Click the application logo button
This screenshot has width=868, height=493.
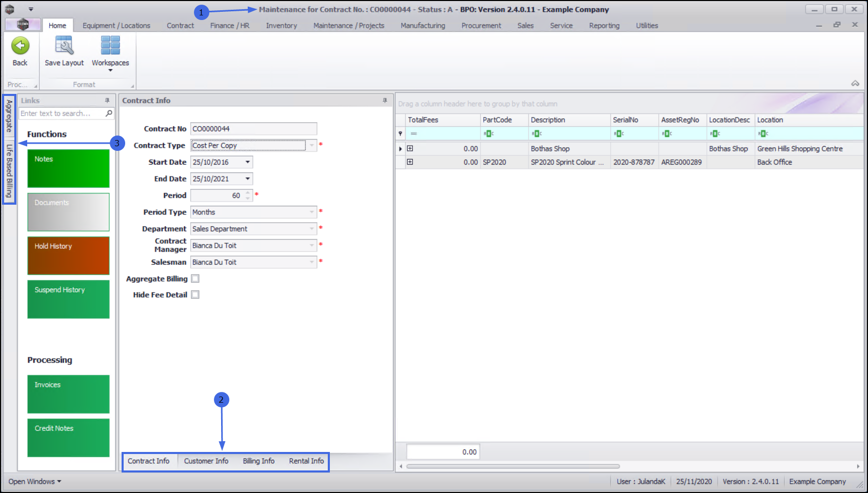click(23, 25)
